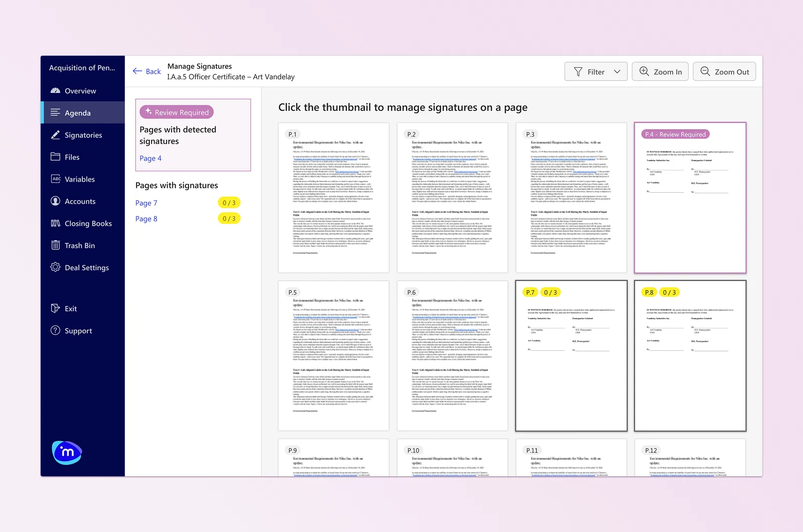Click the sparkle icon in Review Required badge
The image size is (803, 532).
coord(149,111)
